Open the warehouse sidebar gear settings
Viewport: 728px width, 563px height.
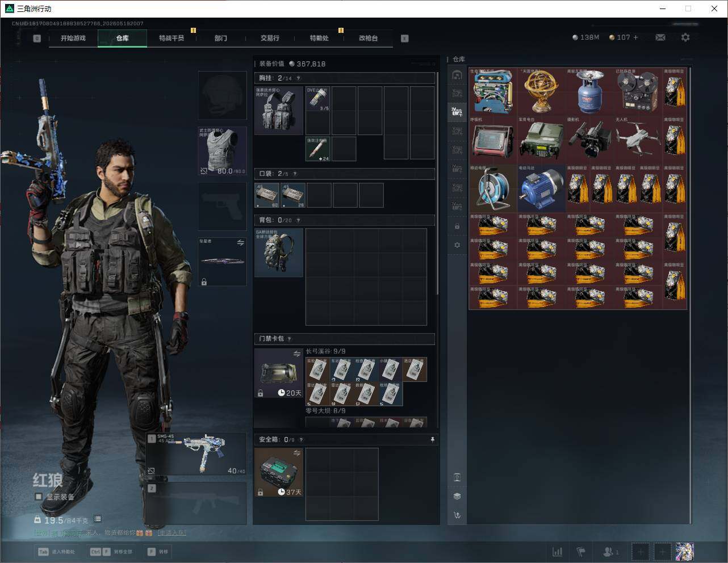click(x=457, y=245)
